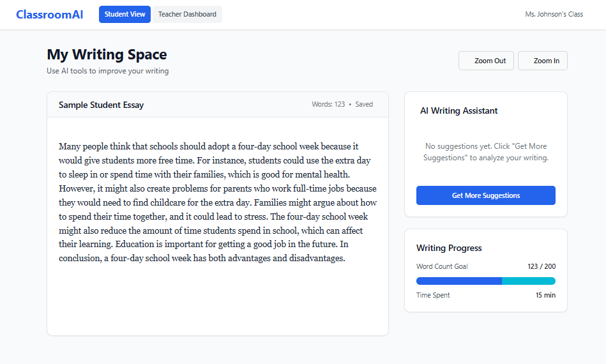Click the word count goal progress bar
Image resolution: width=606 pixels, height=364 pixels.
click(x=485, y=281)
